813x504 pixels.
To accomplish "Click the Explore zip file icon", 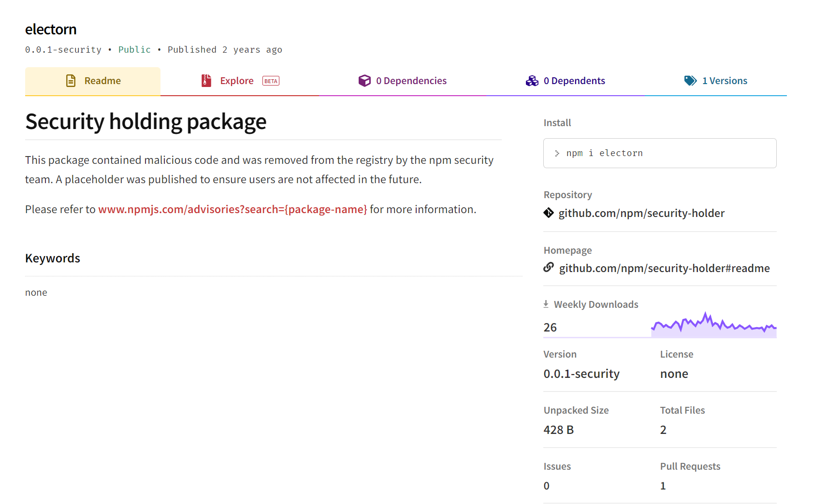I will [x=206, y=81].
